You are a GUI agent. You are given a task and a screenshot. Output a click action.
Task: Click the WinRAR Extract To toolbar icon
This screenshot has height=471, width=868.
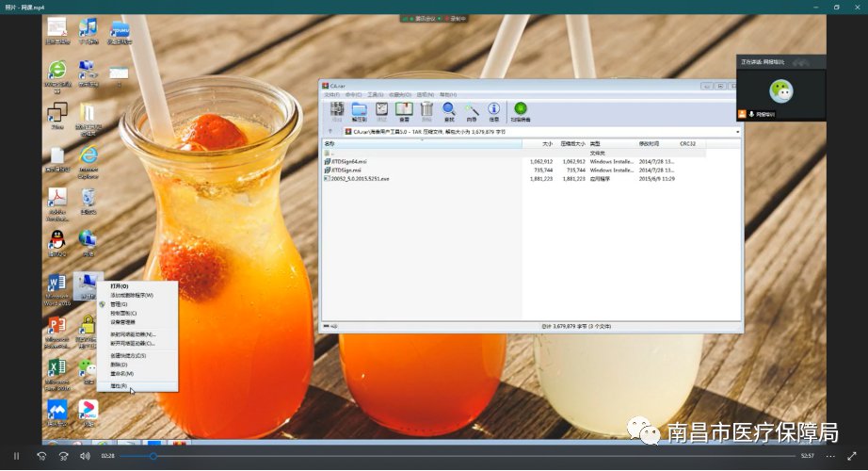click(359, 112)
